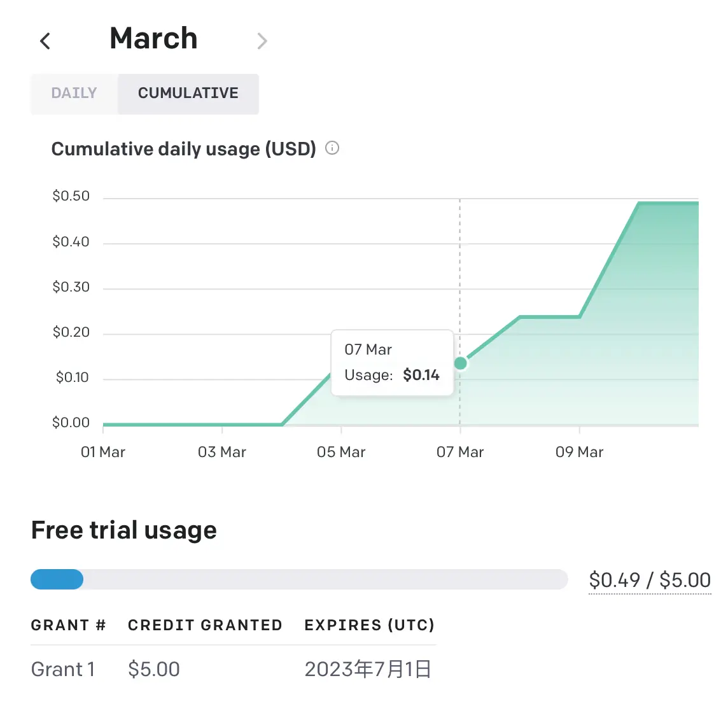Click the 07 Mar data point on chart
This screenshot has width=728, height=713.
[x=460, y=364]
